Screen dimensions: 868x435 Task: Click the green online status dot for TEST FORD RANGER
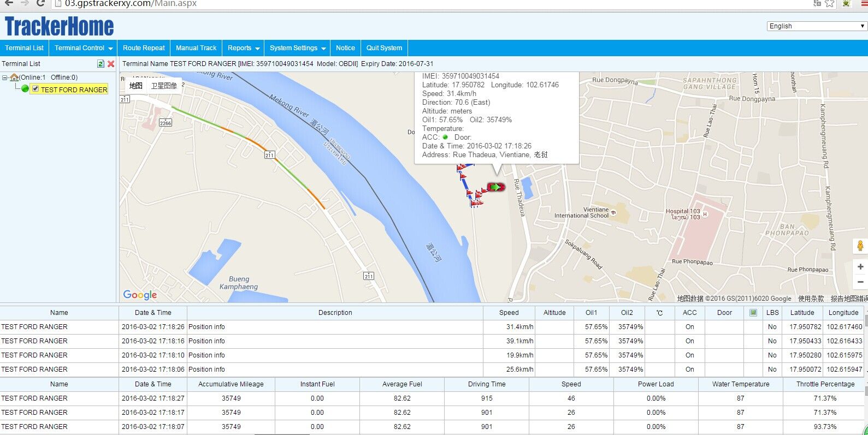[25, 89]
